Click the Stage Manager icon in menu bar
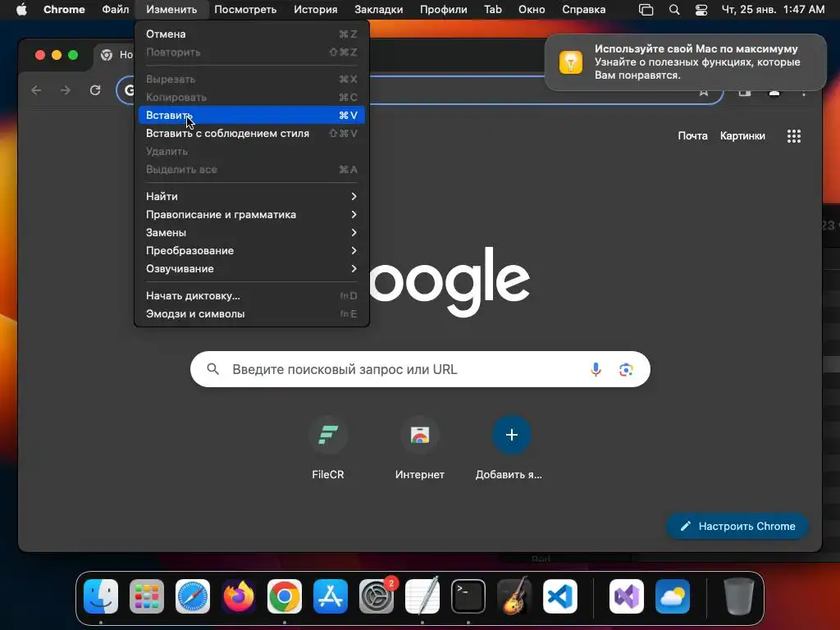Viewport: 840px width, 630px height. tap(646, 10)
